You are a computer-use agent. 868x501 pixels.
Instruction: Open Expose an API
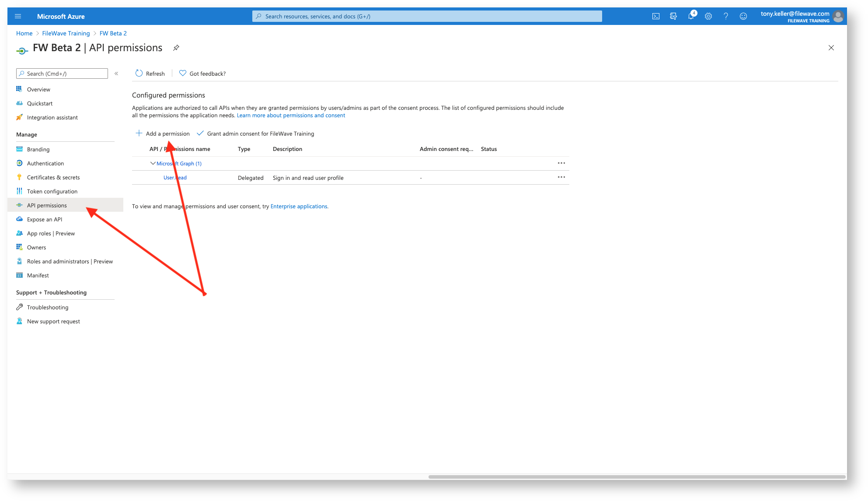coord(45,219)
